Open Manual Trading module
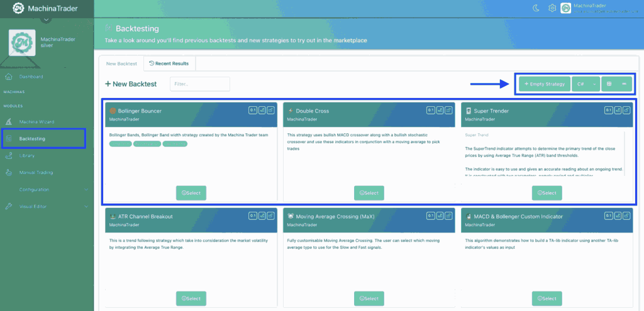 (36, 173)
